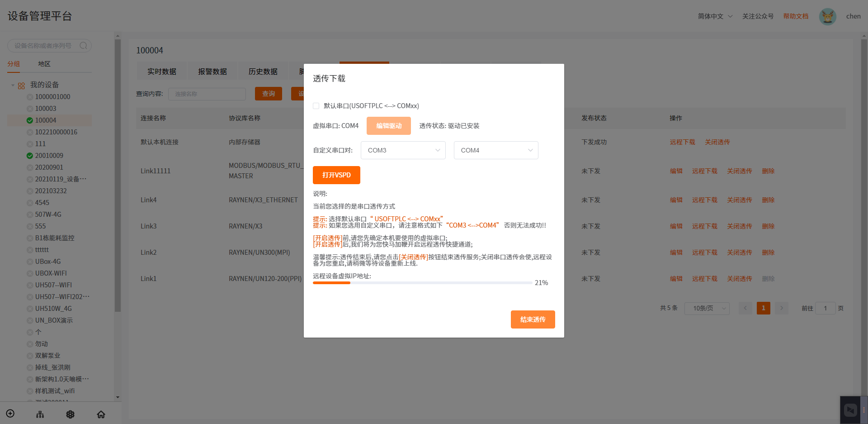Select device 507W-4G in the tree
Screen dimensions: 868x424
(x=48, y=214)
